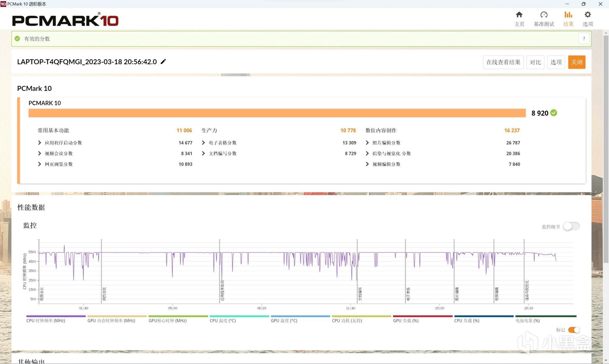Click the pencil icon to rename result
The width and height of the screenshot is (609, 364).
pos(163,62)
